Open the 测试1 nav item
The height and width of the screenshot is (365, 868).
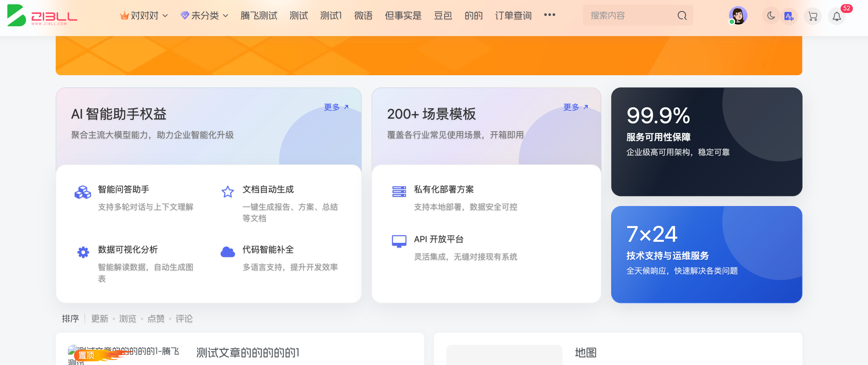(x=331, y=16)
